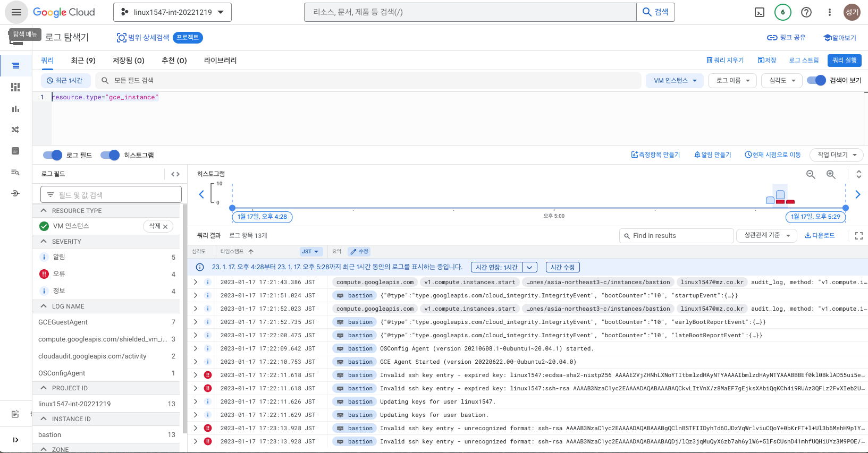Open the log analytics search sidebar icon
868x453 pixels.
click(x=16, y=172)
